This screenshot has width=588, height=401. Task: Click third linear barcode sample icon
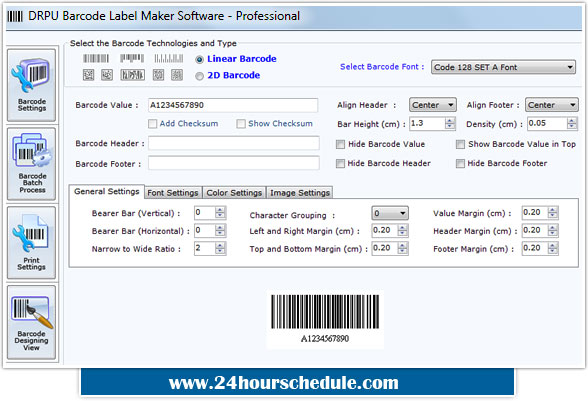click(169, 58)
